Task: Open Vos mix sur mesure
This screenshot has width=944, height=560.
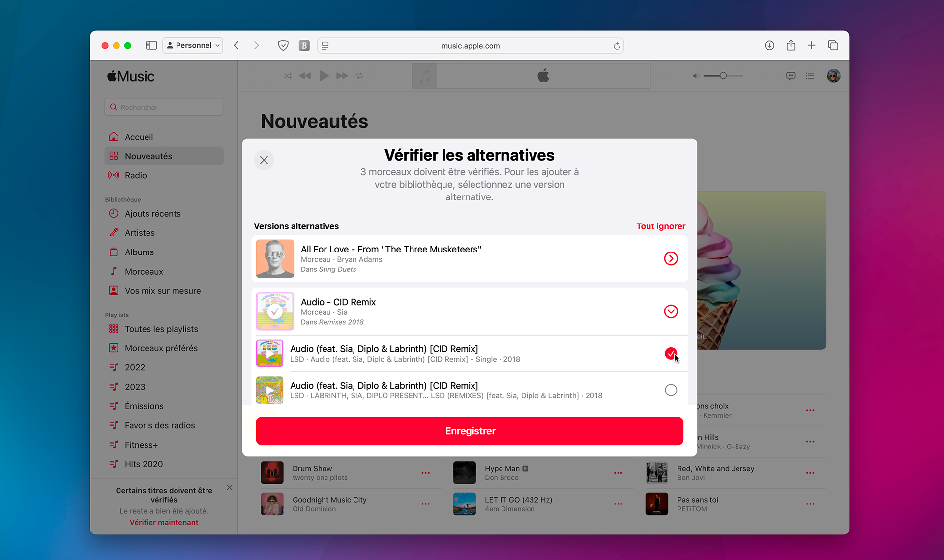Action: [164, 291]
